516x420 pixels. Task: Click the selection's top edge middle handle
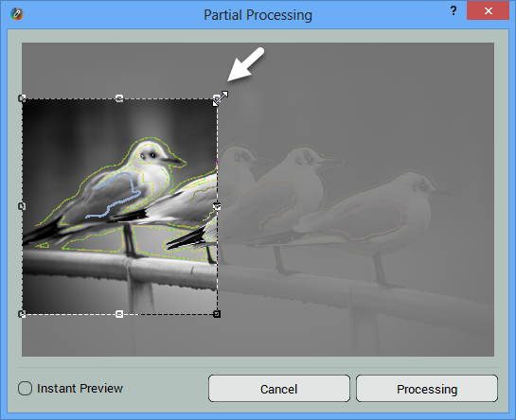119,98
